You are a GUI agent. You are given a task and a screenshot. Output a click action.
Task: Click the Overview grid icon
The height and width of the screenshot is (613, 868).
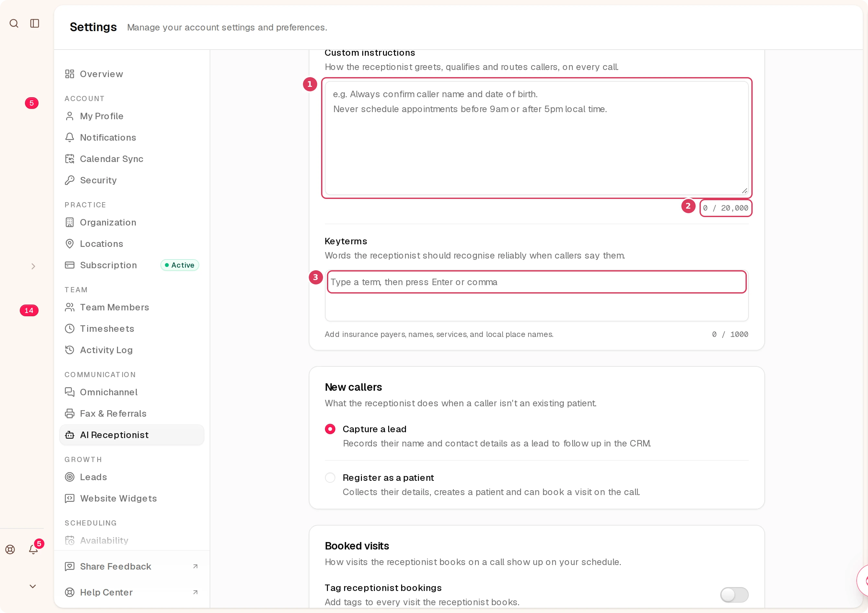pyautogui.click(x=70, y=74)
